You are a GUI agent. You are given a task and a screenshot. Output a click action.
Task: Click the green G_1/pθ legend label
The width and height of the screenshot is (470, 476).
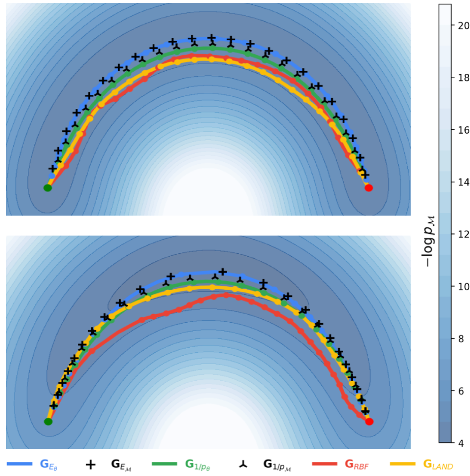(198, 465)
